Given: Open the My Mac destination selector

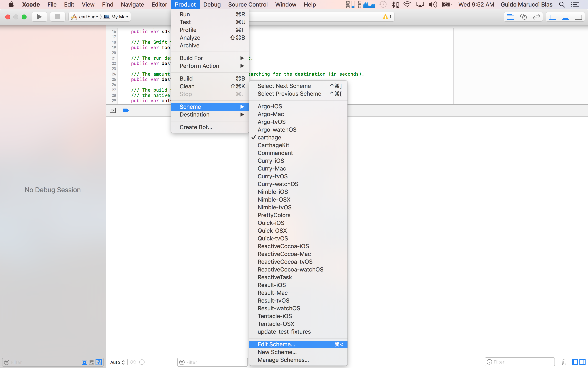Looking at the screenshot, I should tap(116, 17).
